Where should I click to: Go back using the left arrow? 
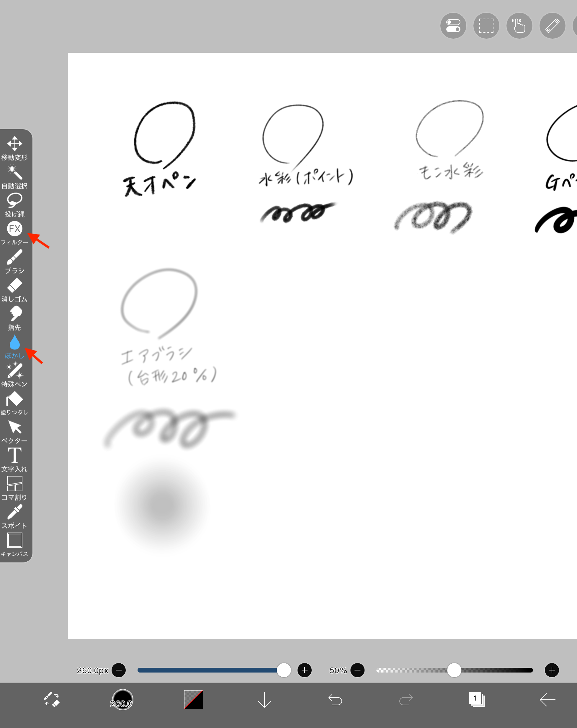[547, 699]
